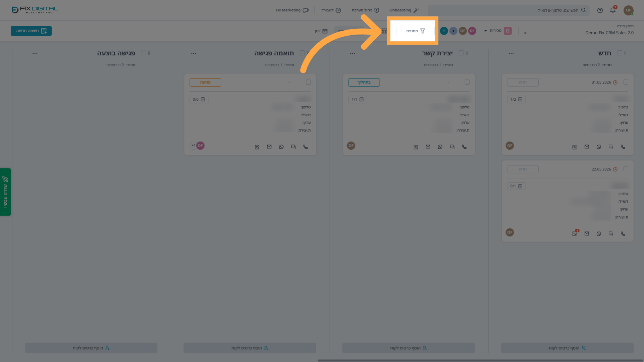Screen dimensions: 644x362
Task: Open the 0/1 tasks counter
Action: [516, 186]
